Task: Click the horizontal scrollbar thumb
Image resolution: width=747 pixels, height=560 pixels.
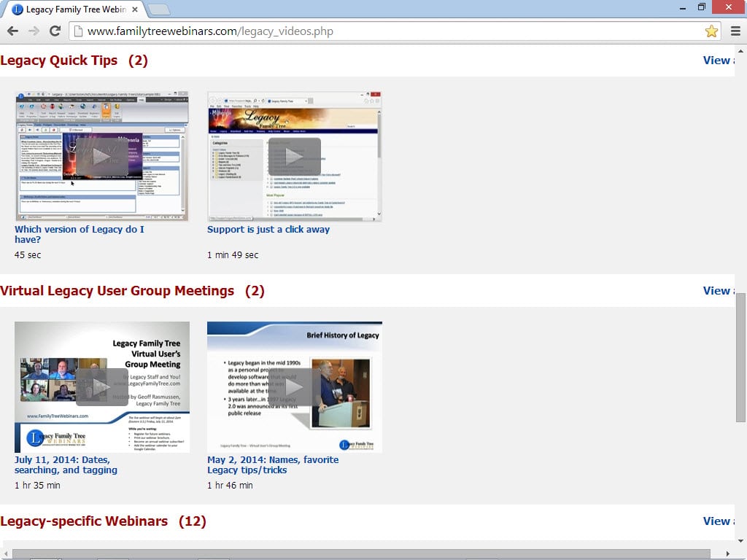Action: pyautogui.click(x=361, y=554)
